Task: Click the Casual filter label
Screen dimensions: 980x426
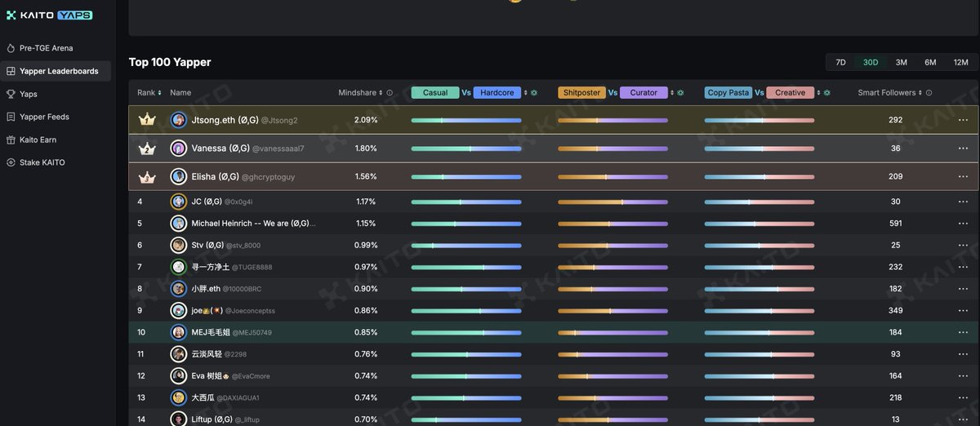Action: click(x=435, y=93)
